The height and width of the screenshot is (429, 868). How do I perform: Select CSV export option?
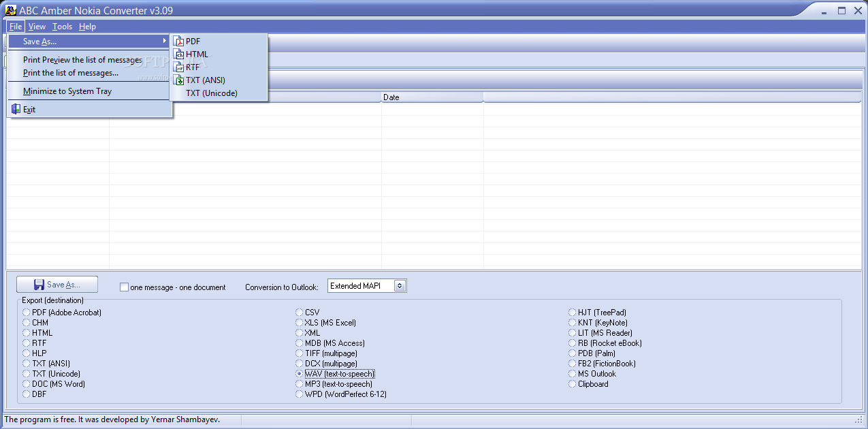[x=308, y=313]
